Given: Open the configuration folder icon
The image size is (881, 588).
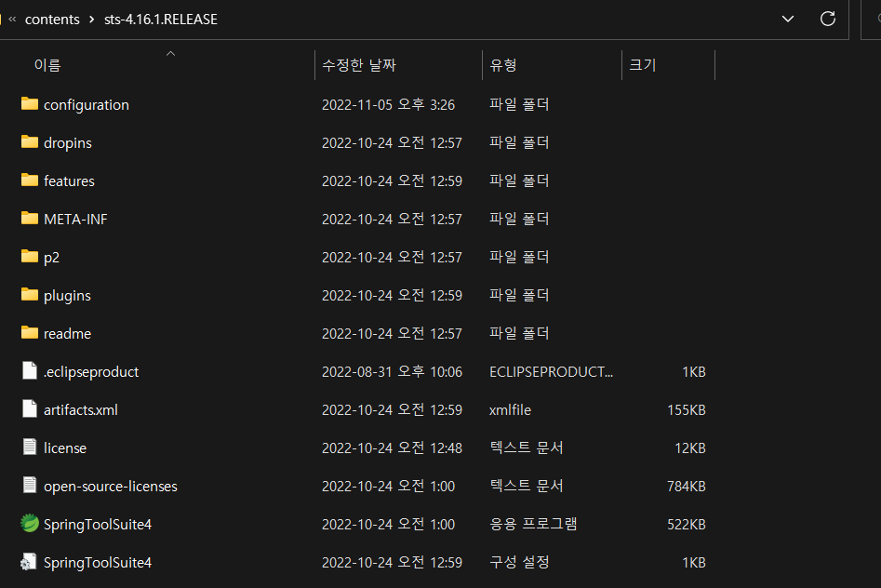Looking at the screenshot, I should (x=29, y=104).
